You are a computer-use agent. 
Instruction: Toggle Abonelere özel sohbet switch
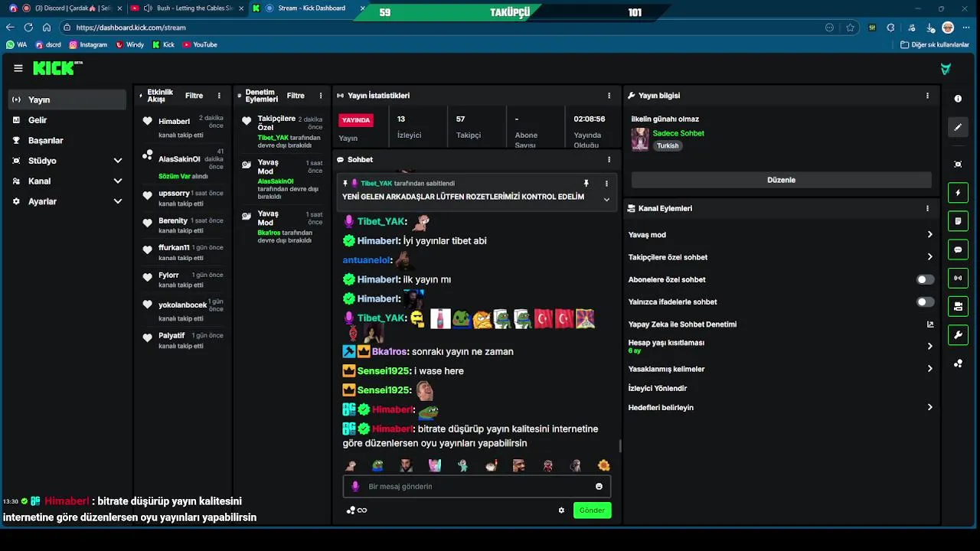tap(926, 279)
